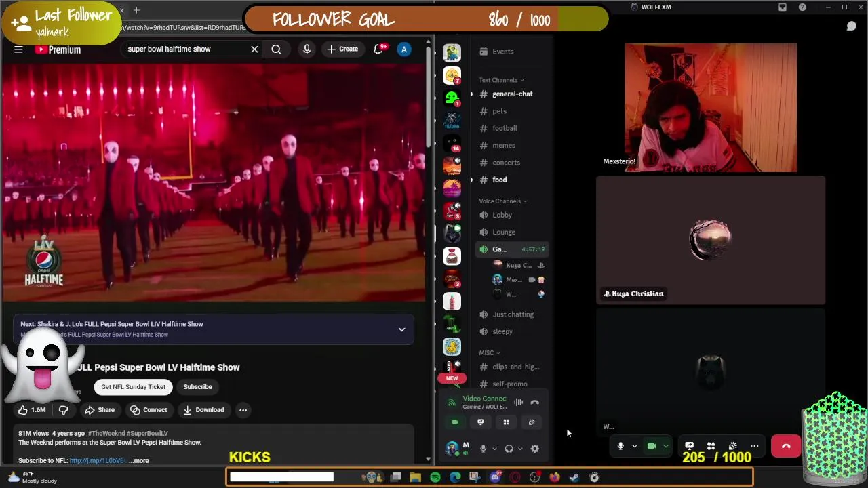Open the NFL subscribe link in description
The image size is (868, 488).
pos(98,460)
